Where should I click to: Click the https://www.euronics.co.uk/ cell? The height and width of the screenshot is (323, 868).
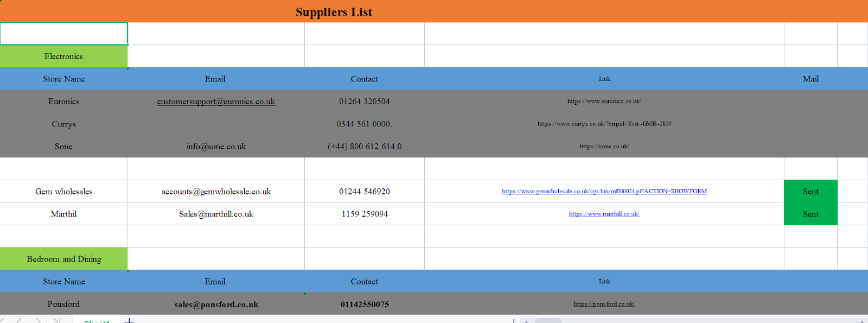point(604,102)
